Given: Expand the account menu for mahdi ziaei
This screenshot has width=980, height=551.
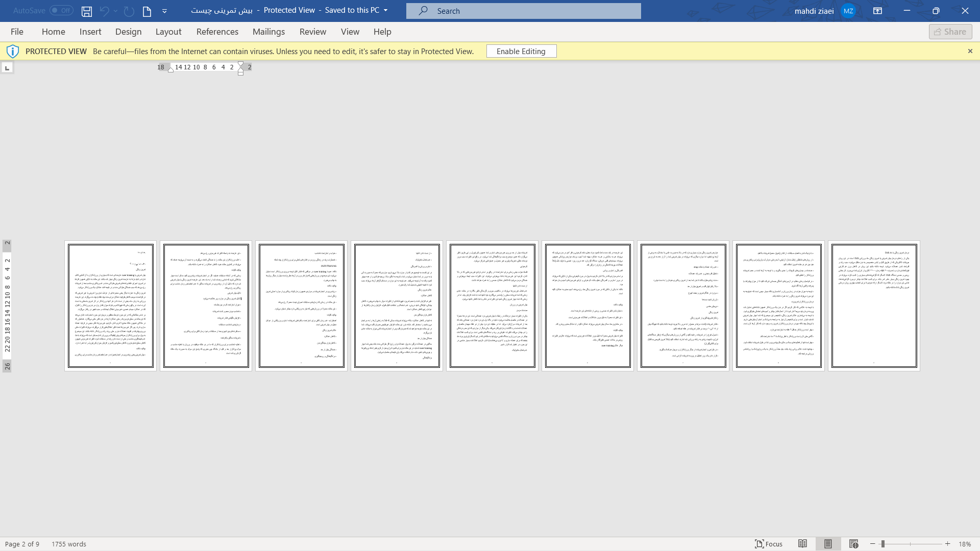Looking at the screenshot, I should pos(848,11).
